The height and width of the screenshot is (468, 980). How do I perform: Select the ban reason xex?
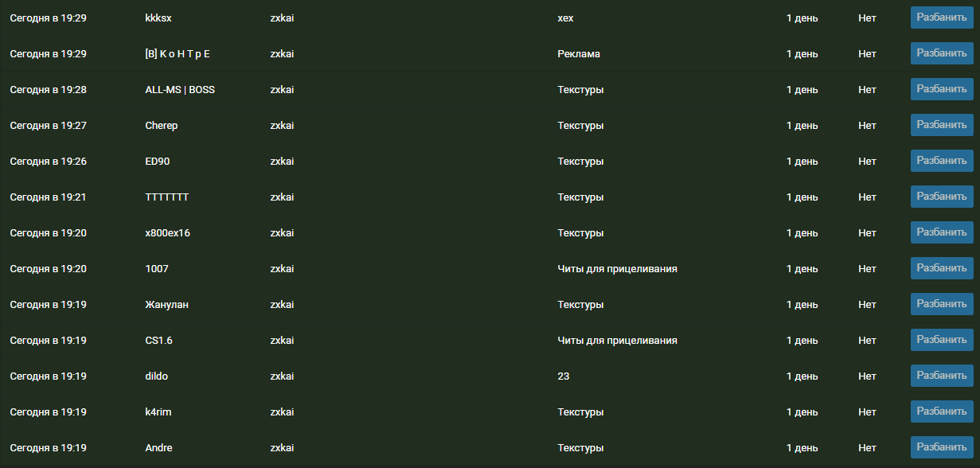(x=565, y=18)
